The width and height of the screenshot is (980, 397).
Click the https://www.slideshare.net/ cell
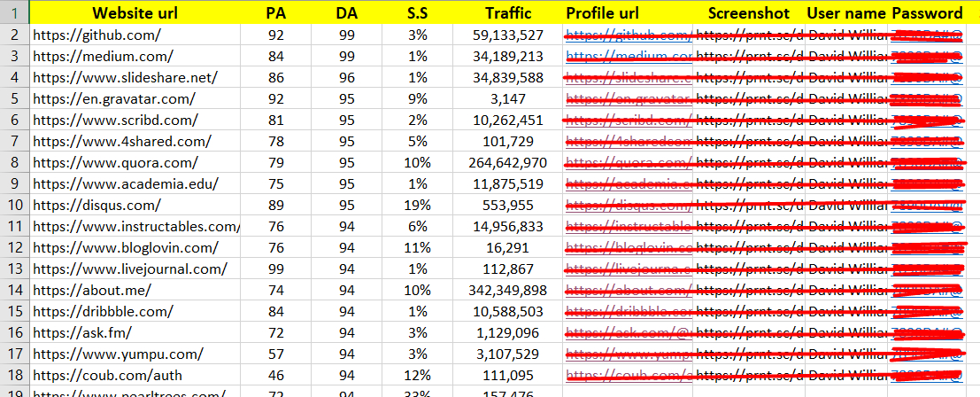(135, 77)
